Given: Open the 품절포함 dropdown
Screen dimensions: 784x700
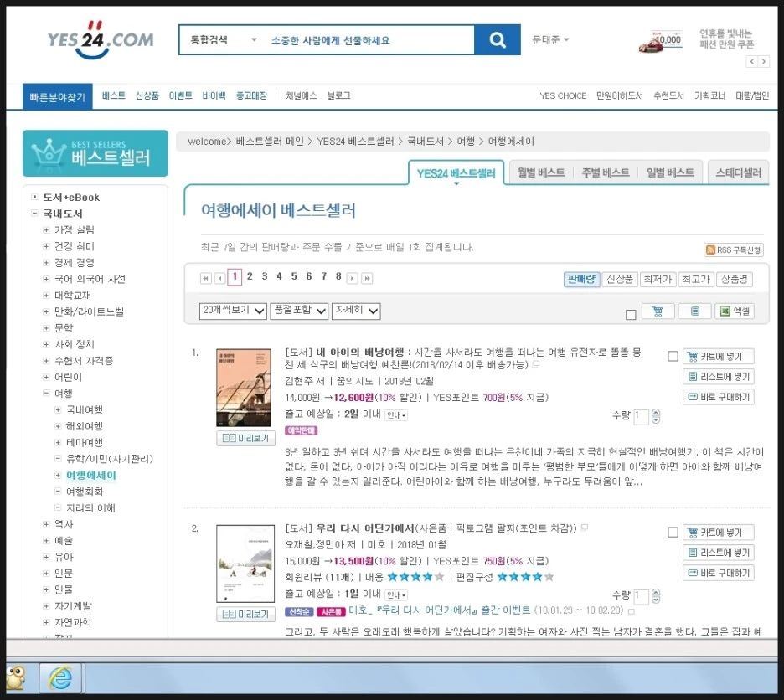Looking at the screenshot, I should tap(299, 311).
